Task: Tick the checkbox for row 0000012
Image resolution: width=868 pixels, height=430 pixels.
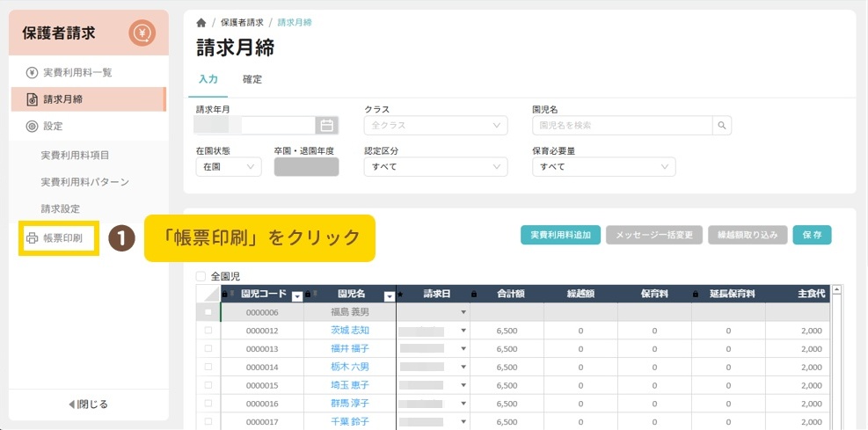Action: click(x=208, y=331)
